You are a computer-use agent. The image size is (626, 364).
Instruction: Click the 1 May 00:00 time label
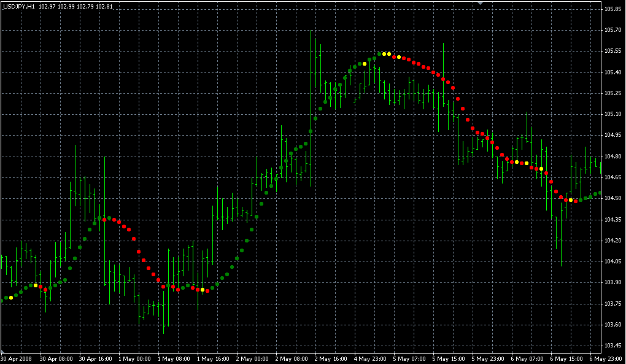pos(134,358)
